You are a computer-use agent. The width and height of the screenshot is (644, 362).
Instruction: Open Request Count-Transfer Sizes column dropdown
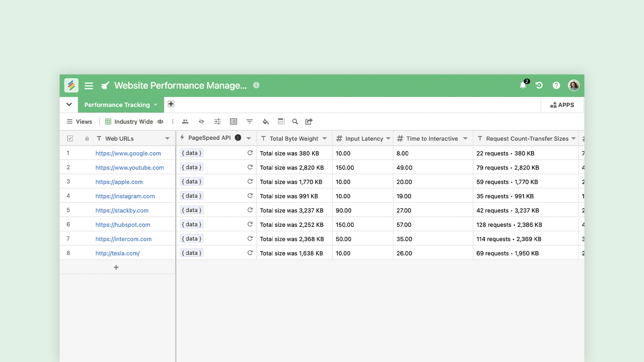pyautogui.click(x=573, y=139)
